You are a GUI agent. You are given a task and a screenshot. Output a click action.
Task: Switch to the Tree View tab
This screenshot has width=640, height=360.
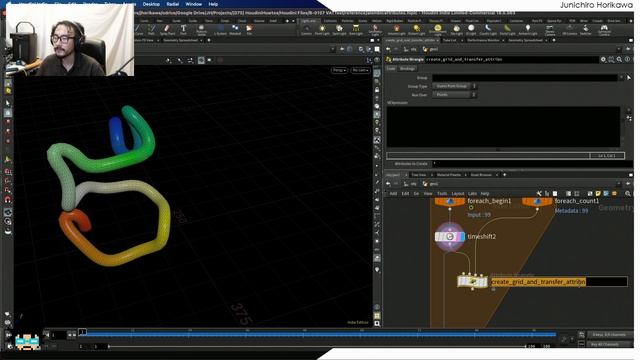418,175
